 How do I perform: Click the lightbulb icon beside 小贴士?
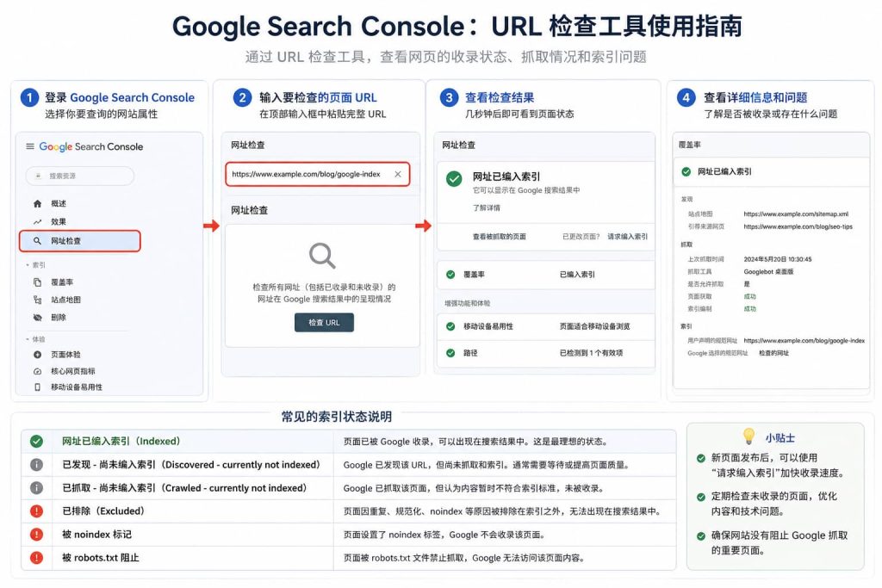[x=748, y=436]
